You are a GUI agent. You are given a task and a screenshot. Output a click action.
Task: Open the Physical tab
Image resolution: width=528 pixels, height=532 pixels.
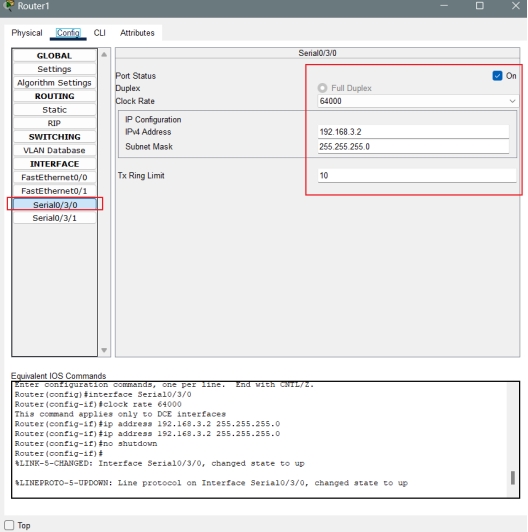coord(27,33)
